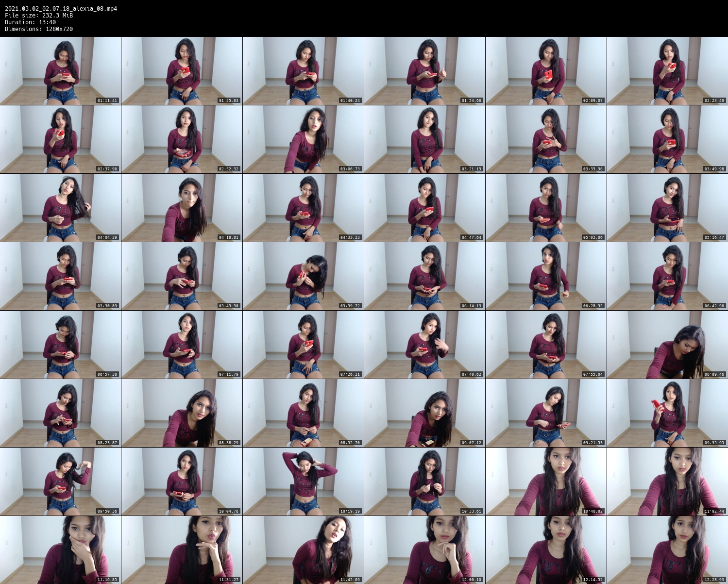Open the thumbnail stamped 01:25.83
Viewport: 728px width, 584px height.
(x=182, y=71)
